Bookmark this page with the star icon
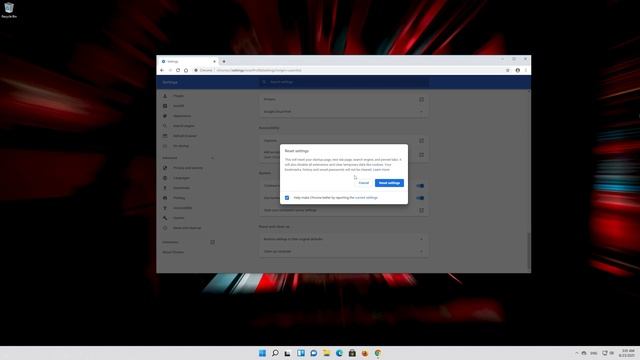 [x=508, y=70]
